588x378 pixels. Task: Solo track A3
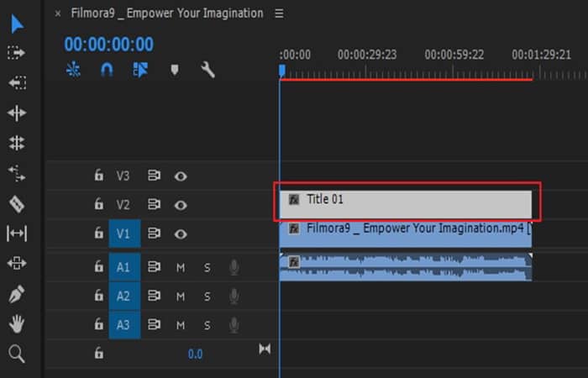coord(207,325)
